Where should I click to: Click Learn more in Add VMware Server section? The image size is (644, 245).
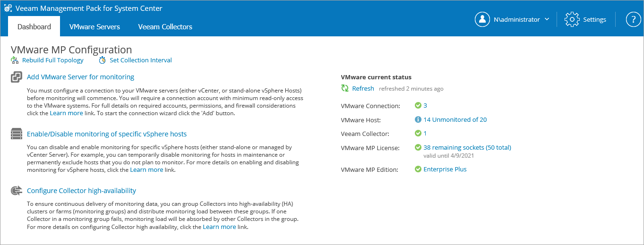[66, 113]
